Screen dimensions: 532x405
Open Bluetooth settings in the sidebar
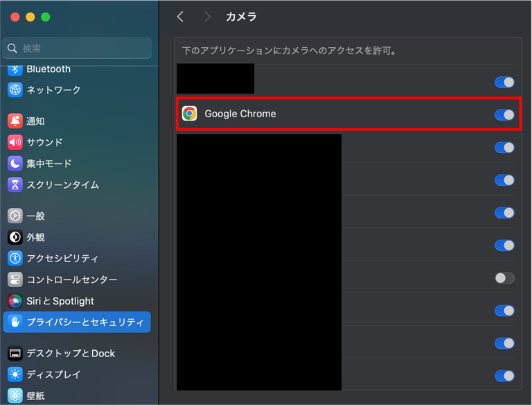(48, 69)
